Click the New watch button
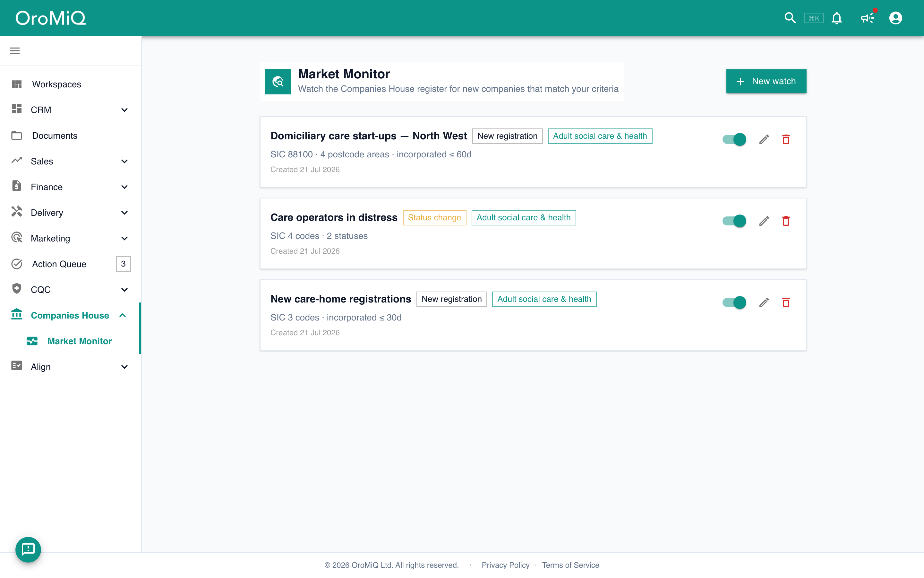The image size is (924, 578). (766, 81)
